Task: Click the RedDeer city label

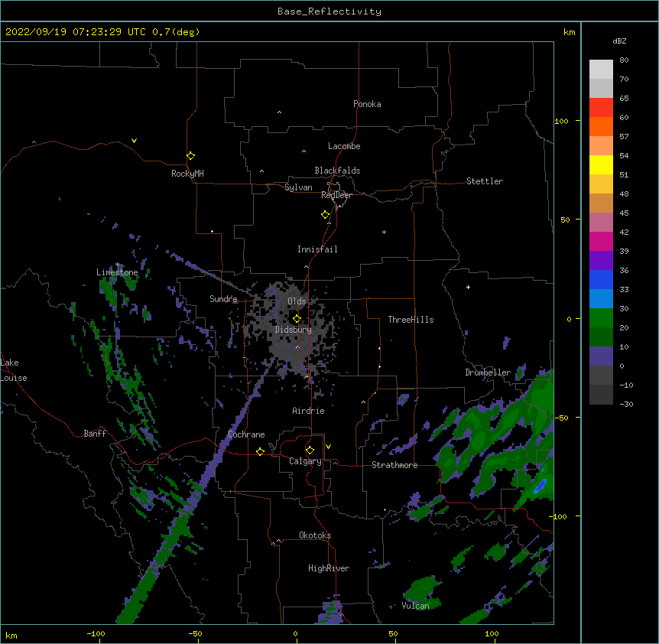Action: click(336, 195)
